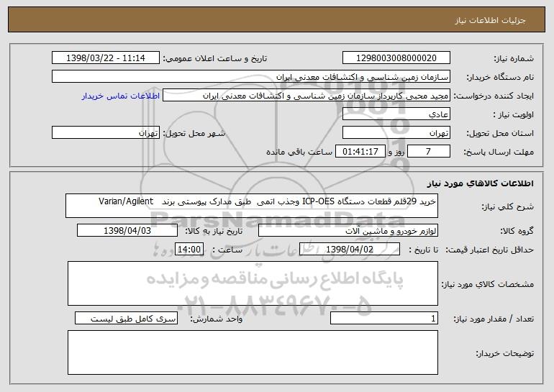Click the priority field showing عادي
The width and height of the screenshot is (554, 392).
pos(396,114)
